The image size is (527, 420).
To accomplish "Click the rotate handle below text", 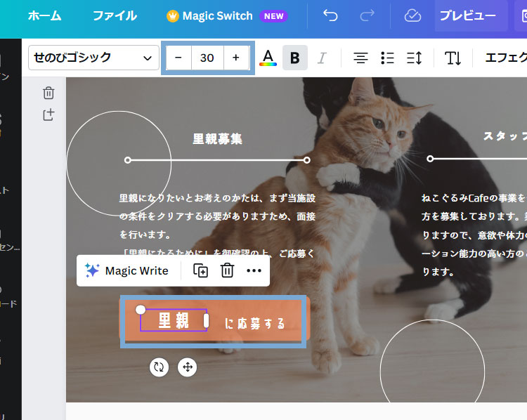I will click(159, 367).
